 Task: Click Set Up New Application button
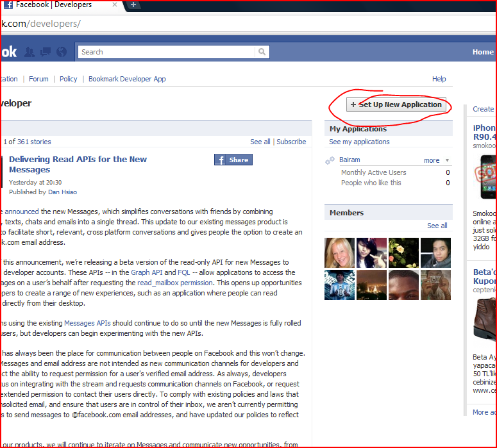point(396,104)
